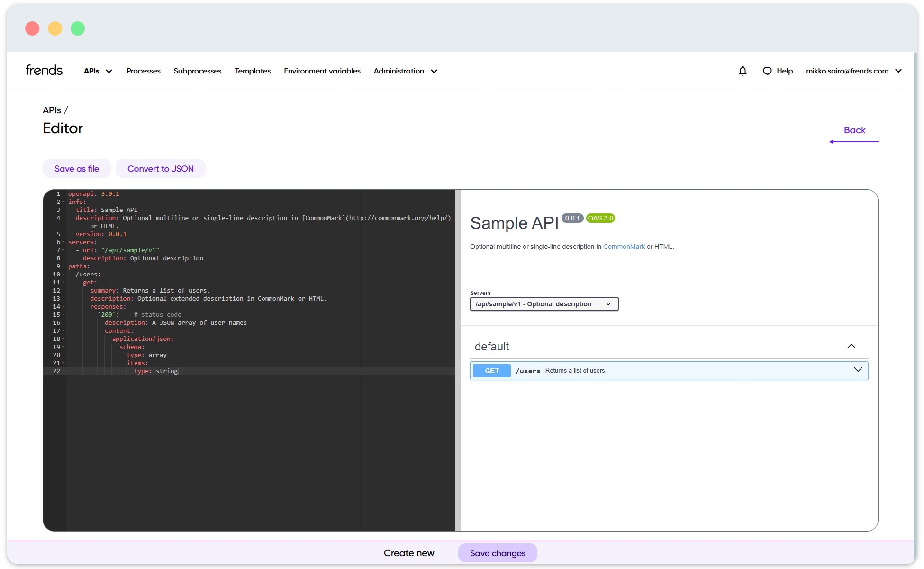Click the Help chat bubble icon

click(x=767, y=71)
